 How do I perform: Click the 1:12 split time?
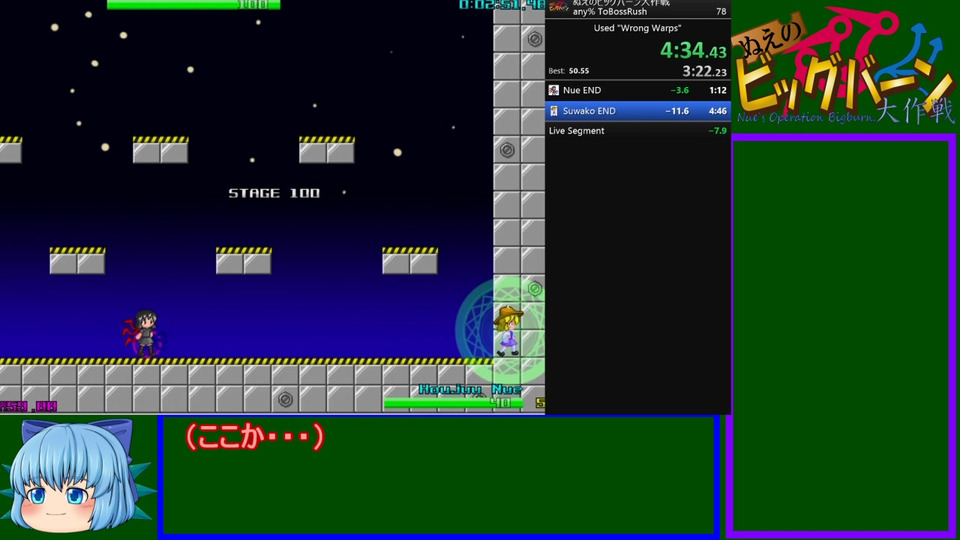click(x=718, y=90)
